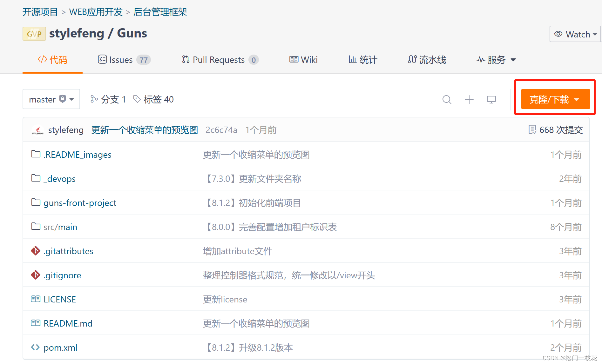This screenshot has height=364, width=602.
Task: Click the tag icon beside 标签 40
Action: click(x=137, y=99)
